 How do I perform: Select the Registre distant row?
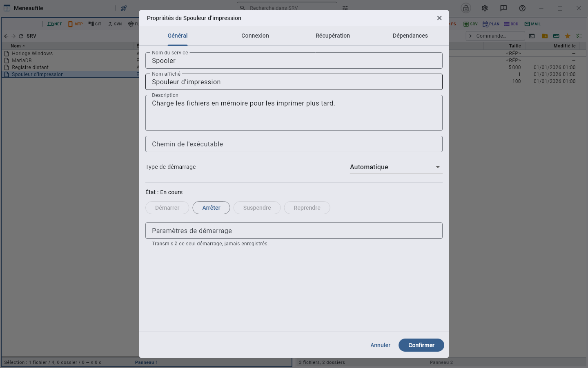[x=70, y=67]
